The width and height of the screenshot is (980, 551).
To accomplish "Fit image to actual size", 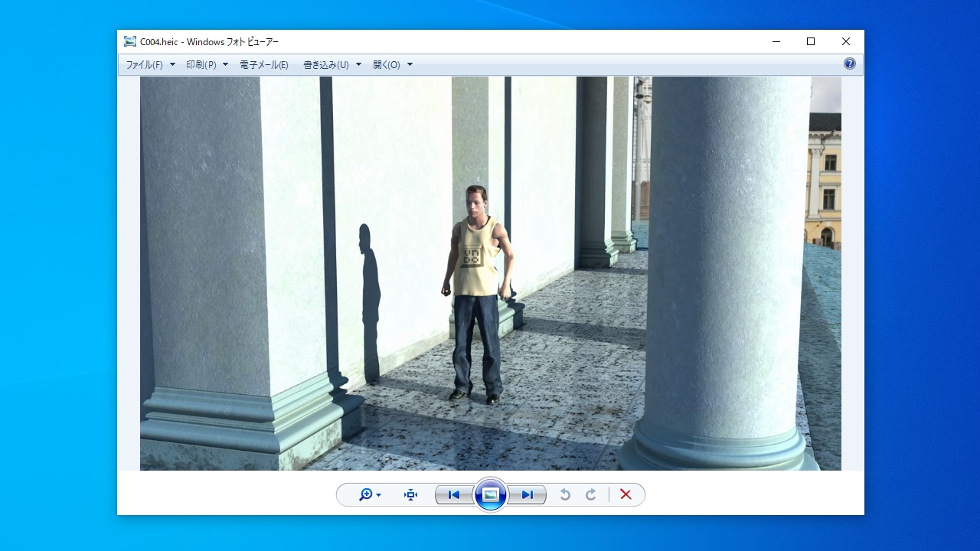I will 411,495.
